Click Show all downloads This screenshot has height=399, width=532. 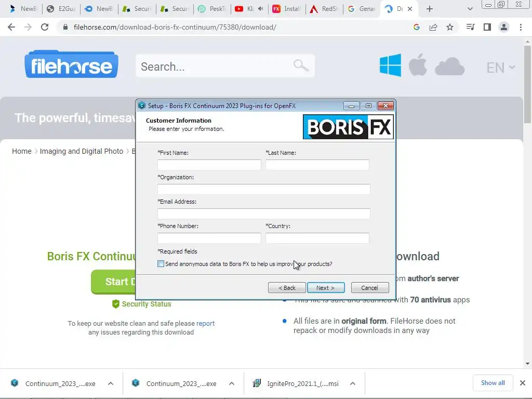(493, 383)
